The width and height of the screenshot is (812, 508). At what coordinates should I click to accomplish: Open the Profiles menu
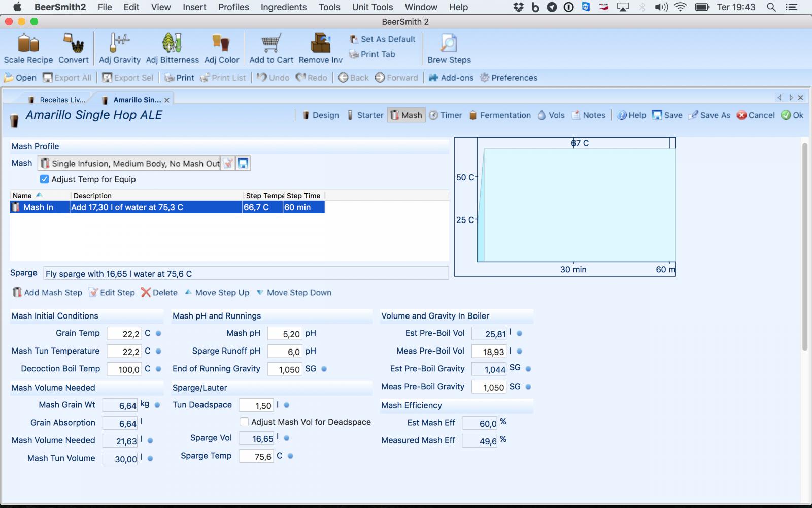point(233,7)
